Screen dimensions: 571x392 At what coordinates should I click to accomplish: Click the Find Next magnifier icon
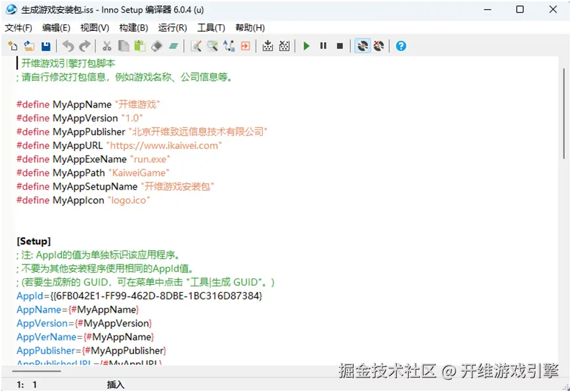212,46
